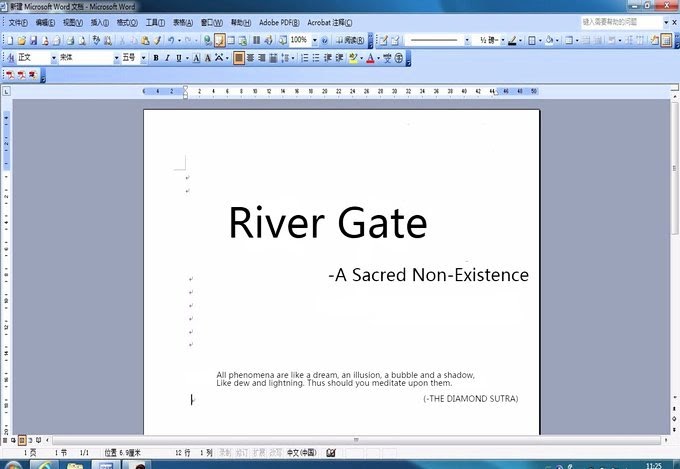Click the 阅读(R) reading mode button
This screenshot has height=469, width=680.
click(x=351, y=40)
